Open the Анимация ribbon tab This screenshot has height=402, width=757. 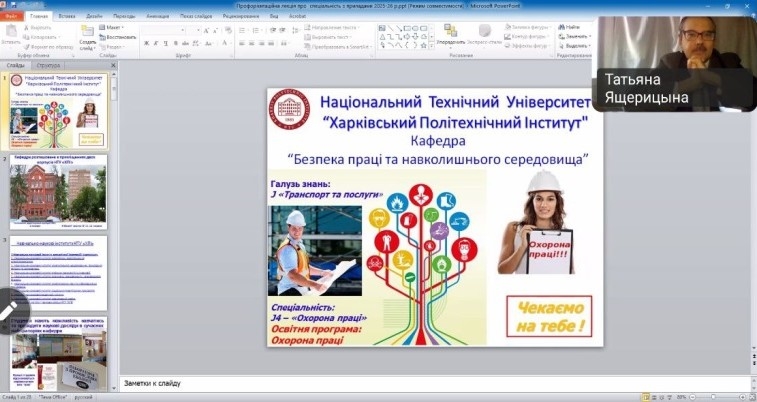(157, 16)
